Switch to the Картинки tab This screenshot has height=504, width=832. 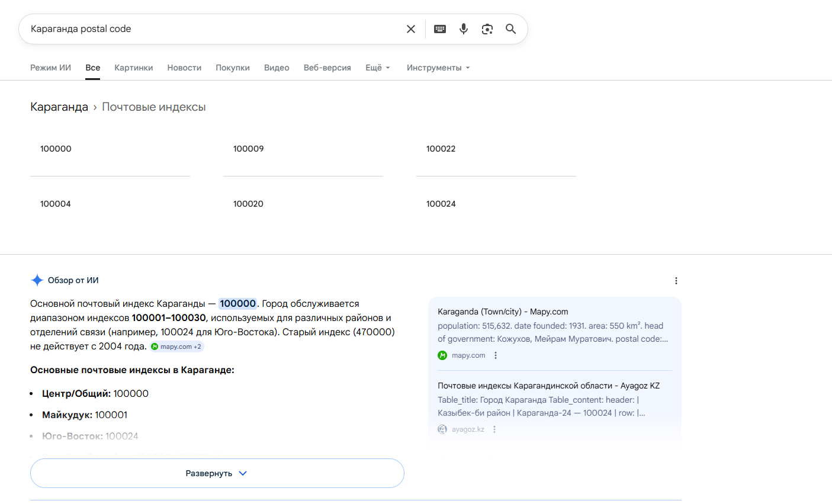point(133,68)
